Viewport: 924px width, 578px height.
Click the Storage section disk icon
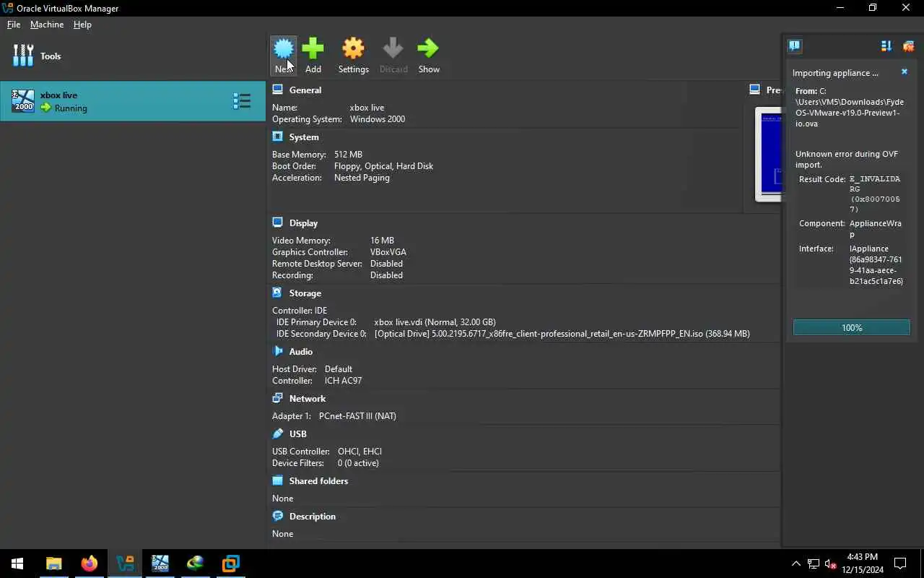(x=277, y=293)
